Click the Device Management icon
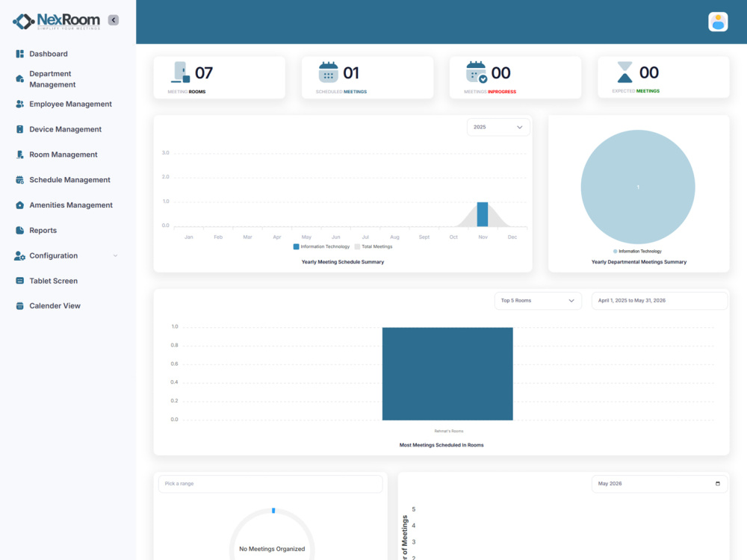This screenshot has width=747, height=560. click(19, 129)
